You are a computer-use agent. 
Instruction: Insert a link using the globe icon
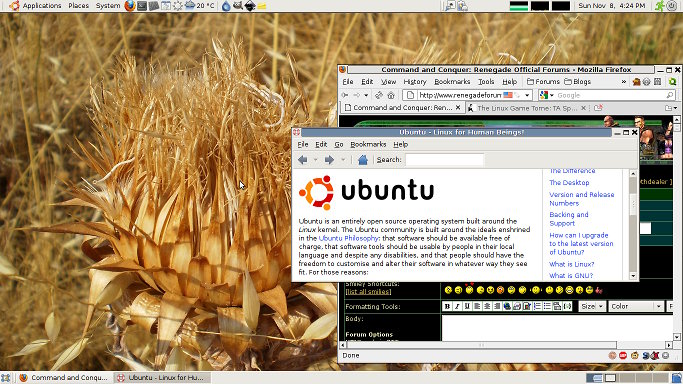click(x=507, y=307)
